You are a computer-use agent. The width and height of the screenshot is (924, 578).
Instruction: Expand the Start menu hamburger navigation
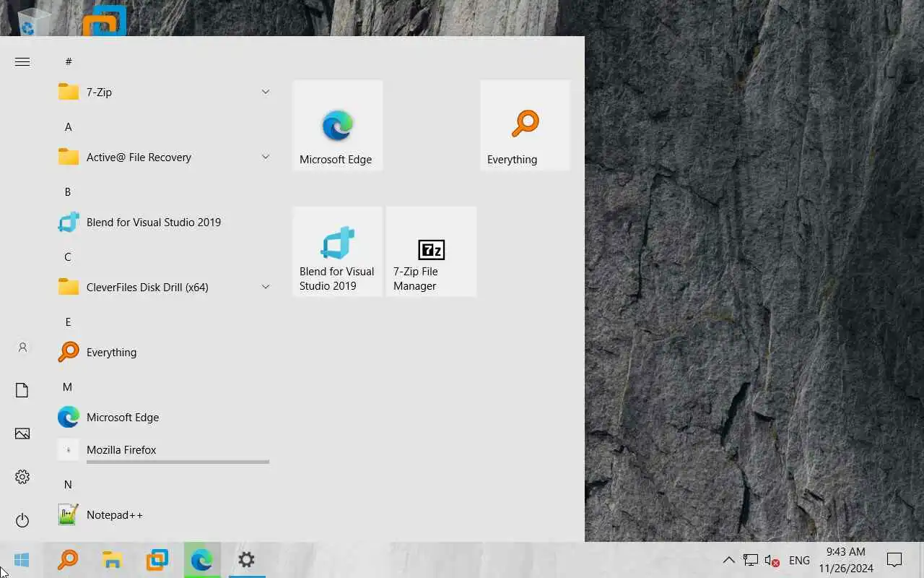pos(22,62)
